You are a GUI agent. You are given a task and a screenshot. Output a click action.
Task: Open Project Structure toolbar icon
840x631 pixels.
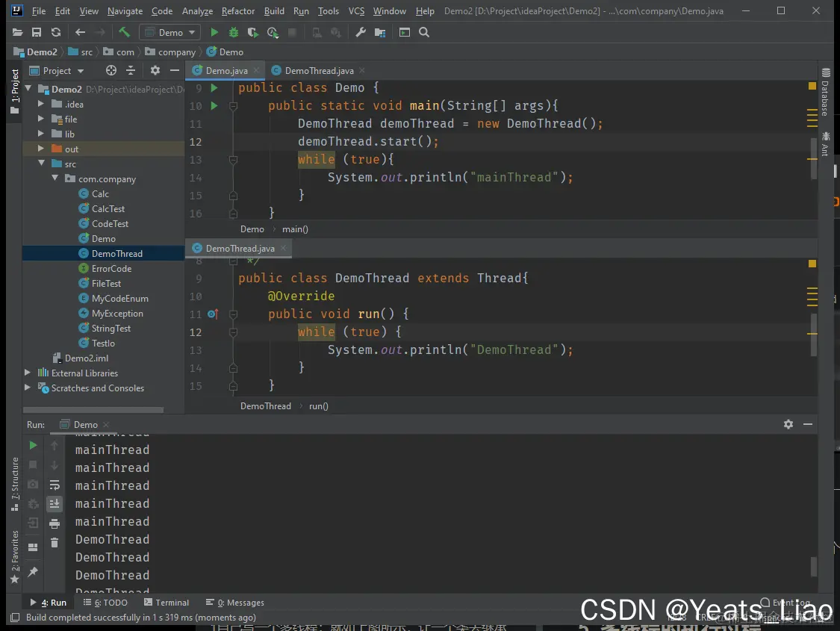coord(380,33)
